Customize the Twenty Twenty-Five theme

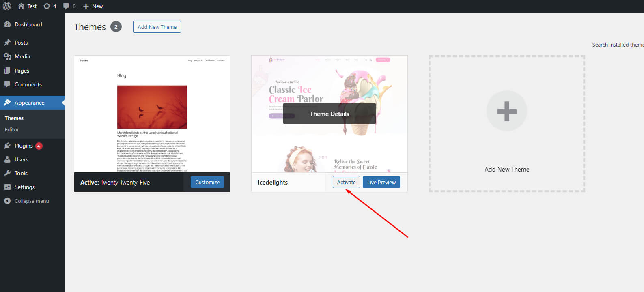[x=207, y=182]
